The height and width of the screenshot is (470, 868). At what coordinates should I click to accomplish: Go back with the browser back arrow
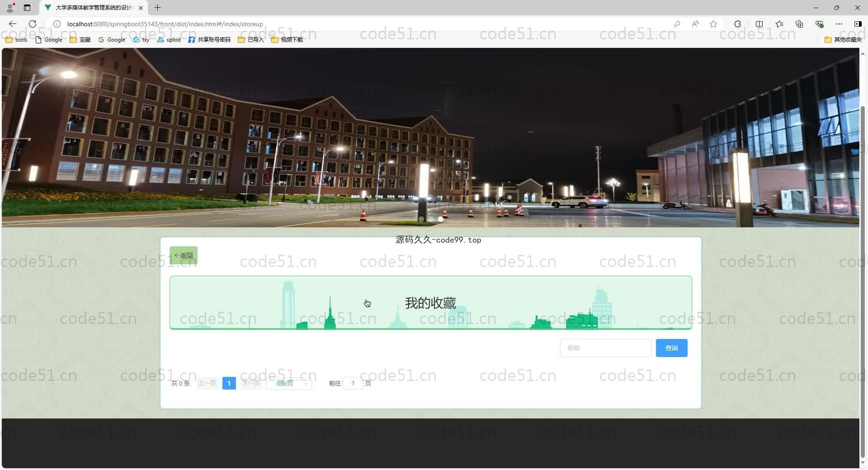click(x=13, y=24)
